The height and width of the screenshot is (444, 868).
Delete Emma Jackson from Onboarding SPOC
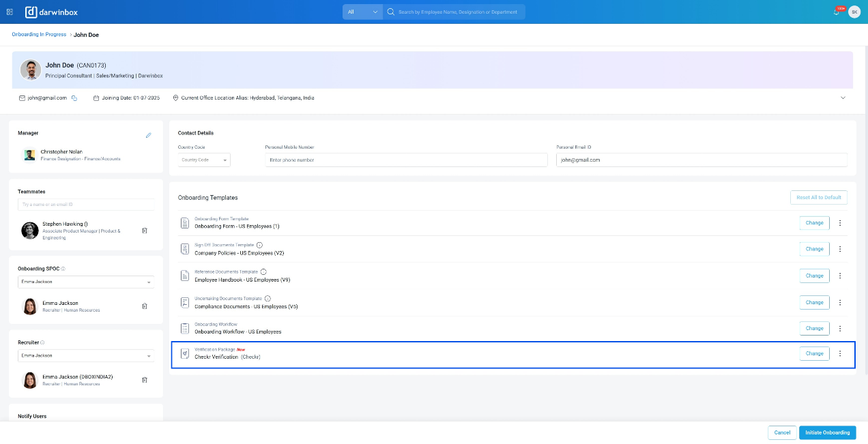145,306
